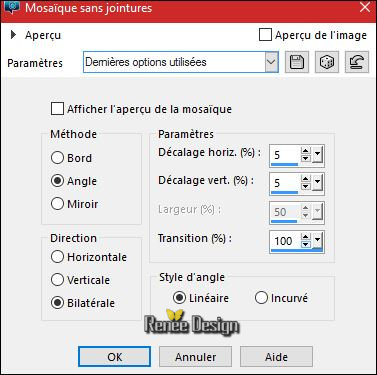The image size is (377, 375).
Task: Click the reset to default arrow icon
Action: point(357,62)
